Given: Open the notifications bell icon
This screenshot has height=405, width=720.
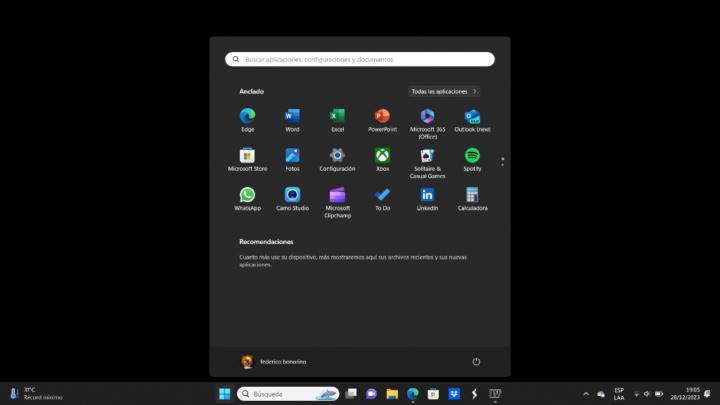Looking at the screenshot, I should pos(708,394).
